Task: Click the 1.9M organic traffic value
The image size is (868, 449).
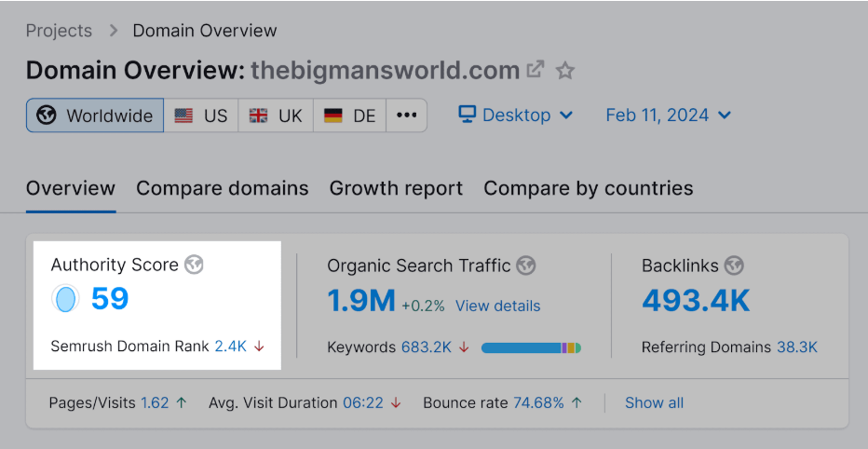Action: coord(361,301)
